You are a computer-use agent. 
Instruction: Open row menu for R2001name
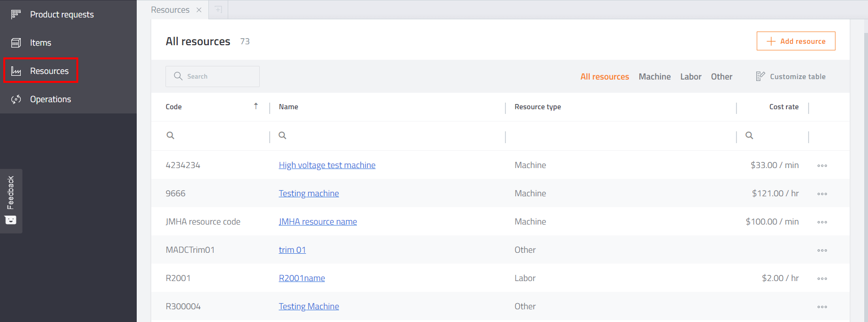[x=822, y=279]
